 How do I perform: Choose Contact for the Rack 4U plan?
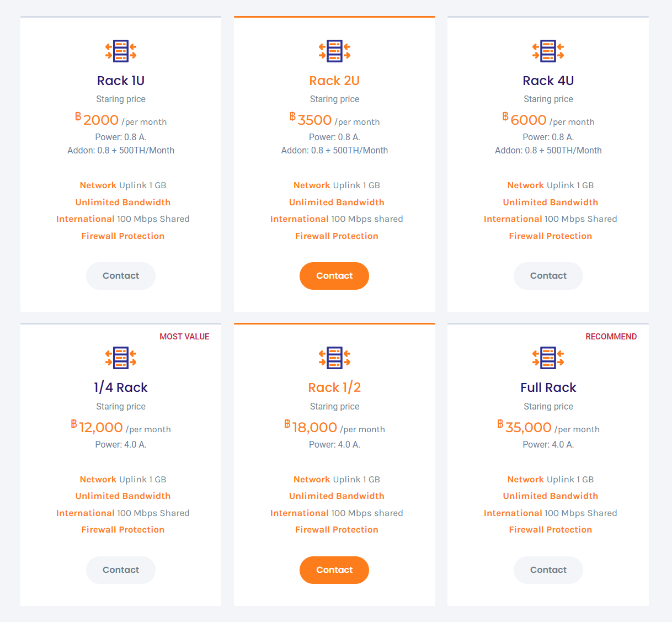(548, 276)
